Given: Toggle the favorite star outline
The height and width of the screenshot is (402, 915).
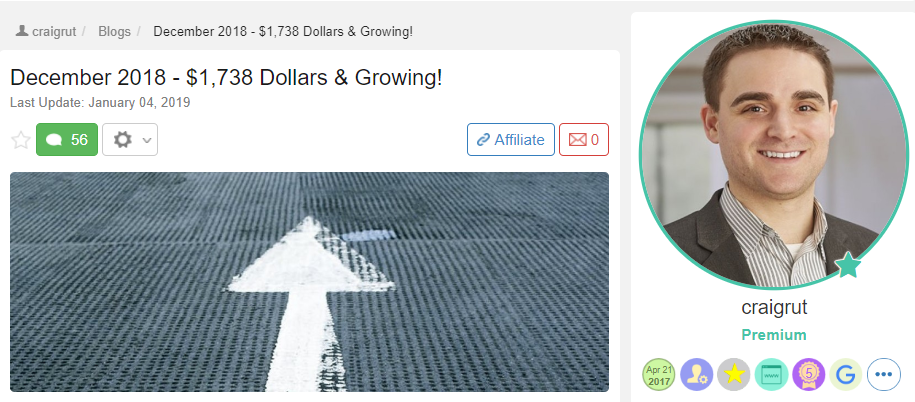Looking at the screenshot, I should pyautogui.click(x=21, y=140).
